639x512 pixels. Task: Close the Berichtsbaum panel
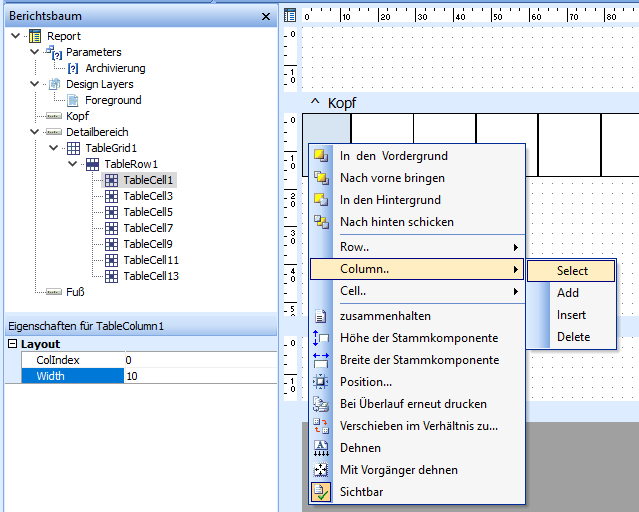click(x=266, y=16)
